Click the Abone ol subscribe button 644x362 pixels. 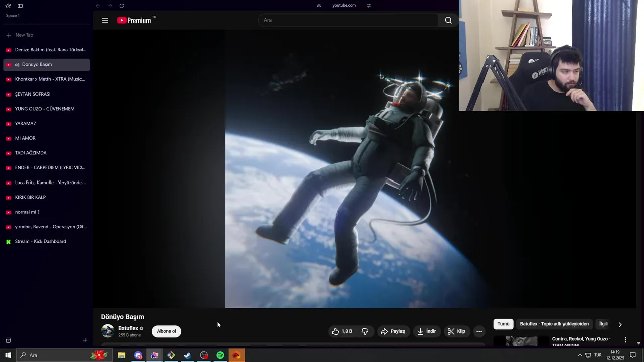(167, 331)
